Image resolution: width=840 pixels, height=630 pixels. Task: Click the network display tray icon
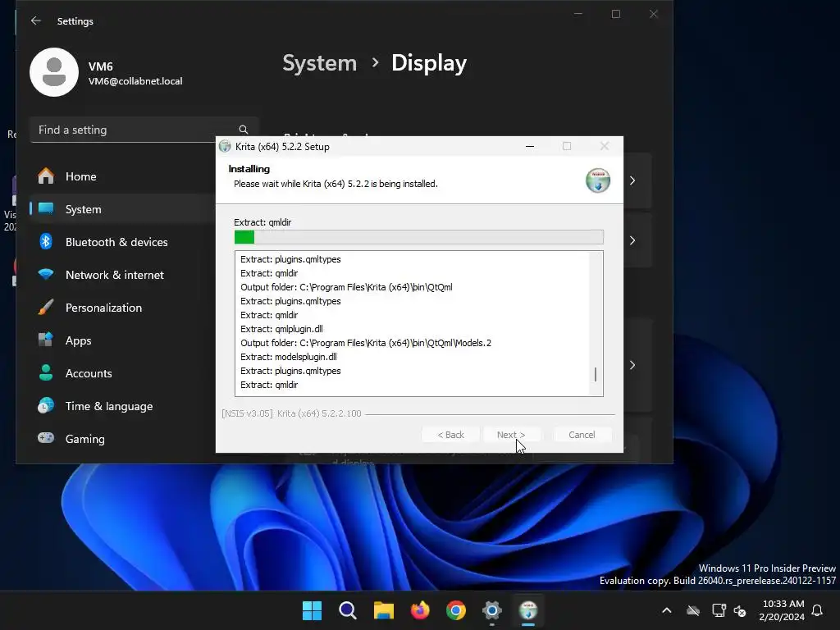719,610
